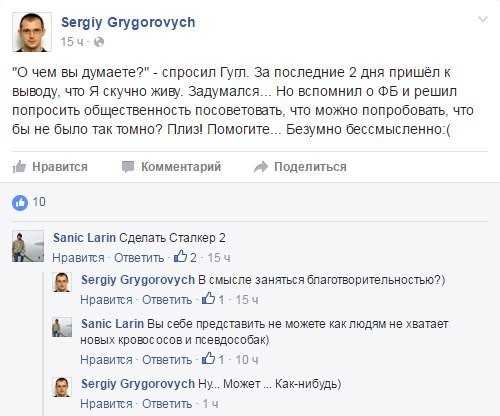This screenshot has width=500, height=416.
Task: Click the Поделиться share arrow icon
Action: click(261, 167)
